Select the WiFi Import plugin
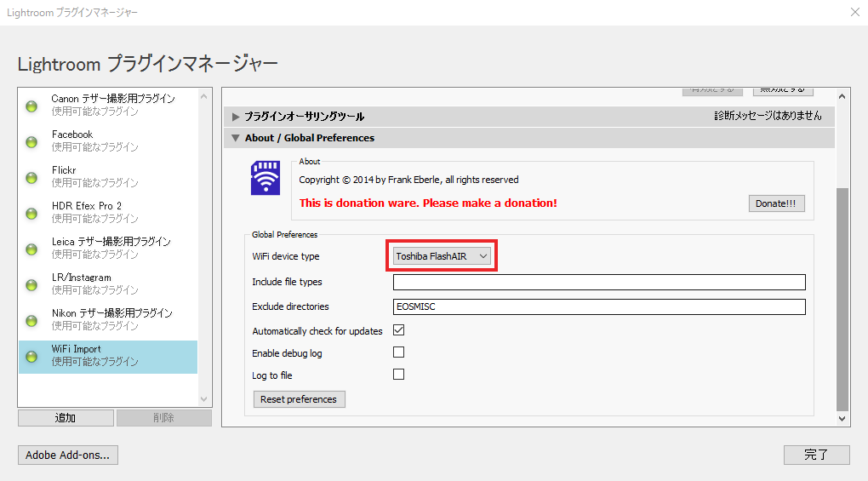 point(108,357)
